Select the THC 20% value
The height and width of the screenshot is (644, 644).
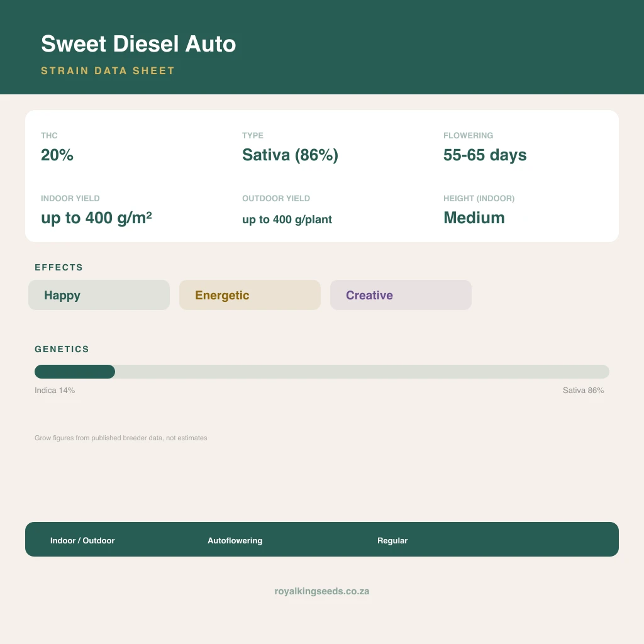point(57,155)
